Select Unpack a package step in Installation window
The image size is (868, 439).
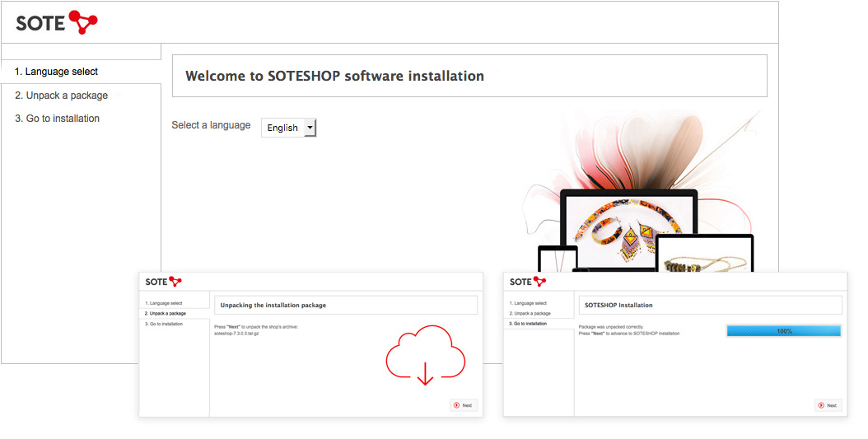(530, 313)
